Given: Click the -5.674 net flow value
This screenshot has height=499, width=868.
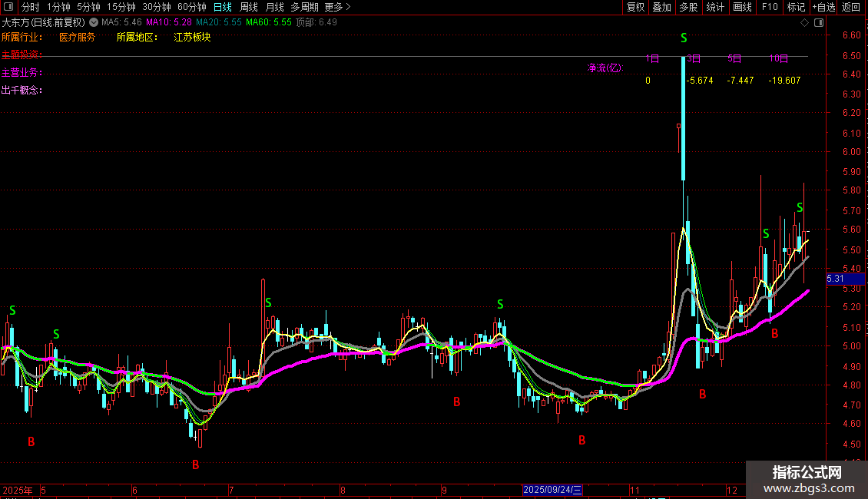Looking at the screenshot, I should tap(700, 80).
